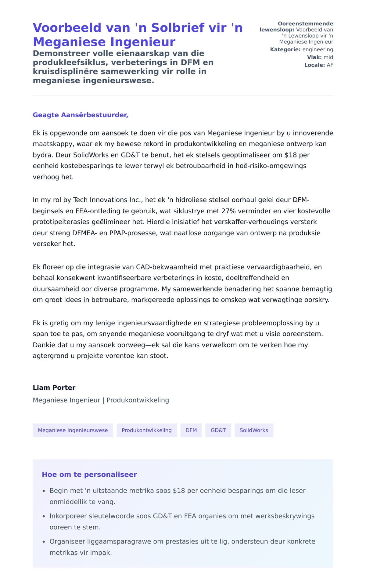Click the main title 'Voorbeeld van 'n Solbrief'
Viewport: 366px width, 588px height.
click(138, 34)
